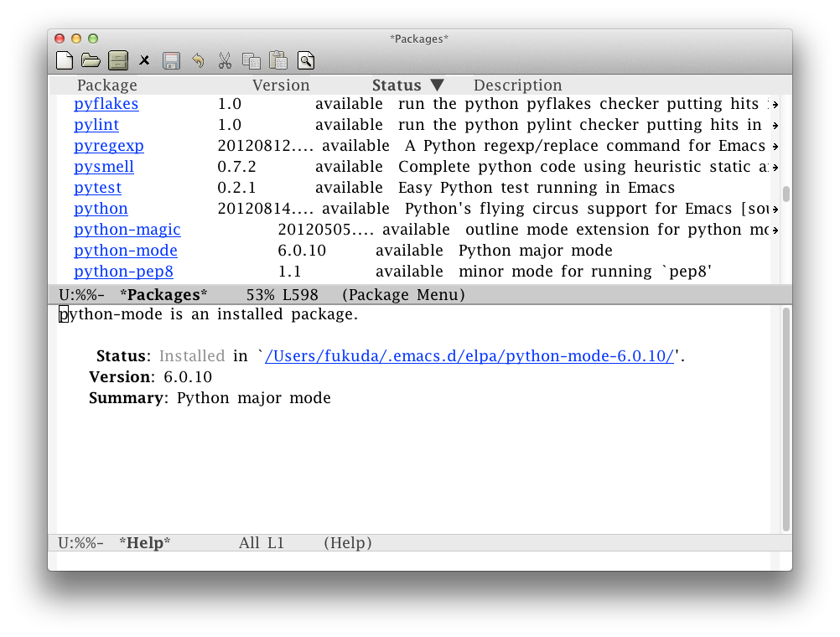Open the directory browser (Dired) toolbar icon
Image resolution: width=840 pixels, height=637 pixels.
[118, 60]
